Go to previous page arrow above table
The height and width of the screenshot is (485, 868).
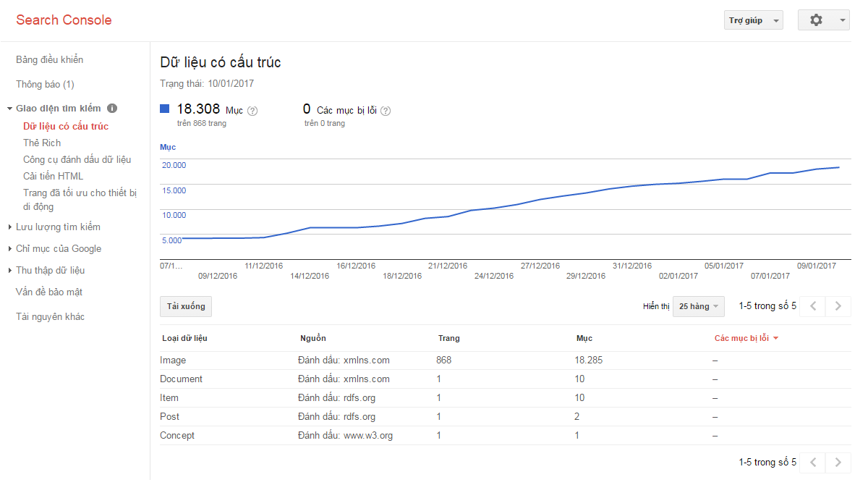pos(813,306)
